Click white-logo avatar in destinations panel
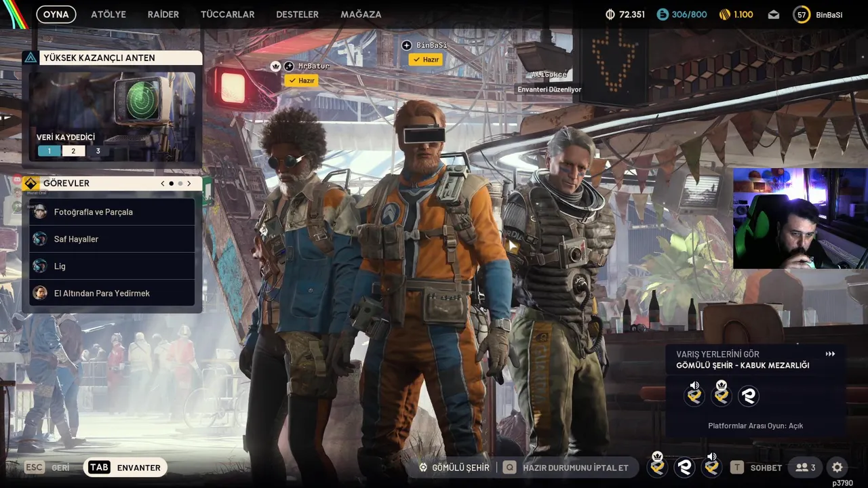 (749, 396)
